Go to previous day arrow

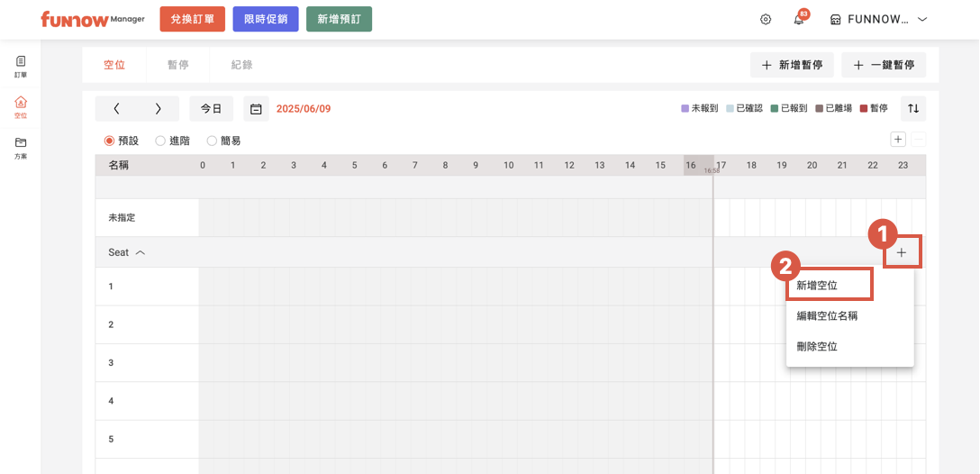[x=117, y=109]
